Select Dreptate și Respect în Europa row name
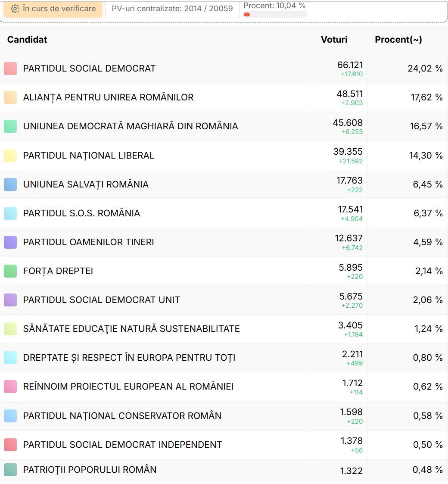This screenshot has width=448, height=484. (129, 358)
